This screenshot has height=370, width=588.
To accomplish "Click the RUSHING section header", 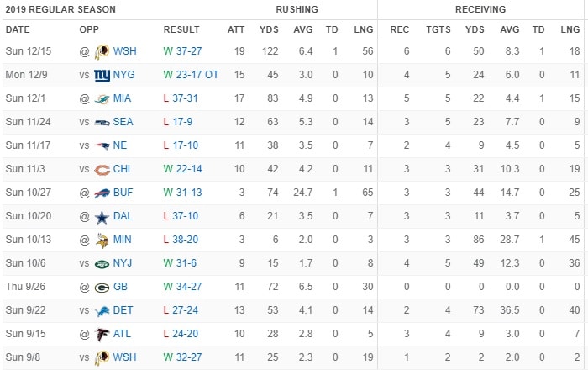I will 296,10.
